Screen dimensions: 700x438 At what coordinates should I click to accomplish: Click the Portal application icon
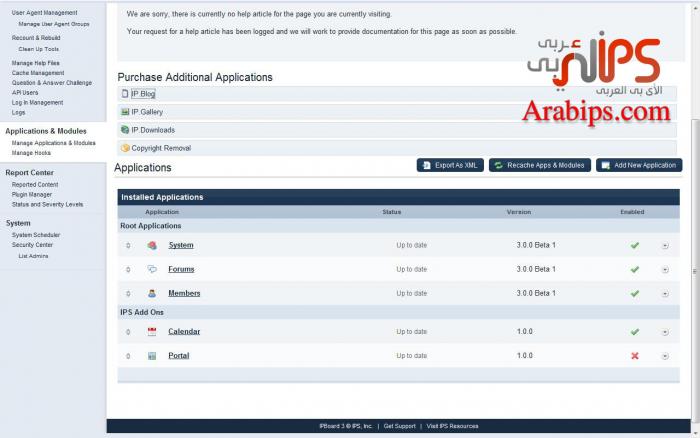[x=152, y=355]
